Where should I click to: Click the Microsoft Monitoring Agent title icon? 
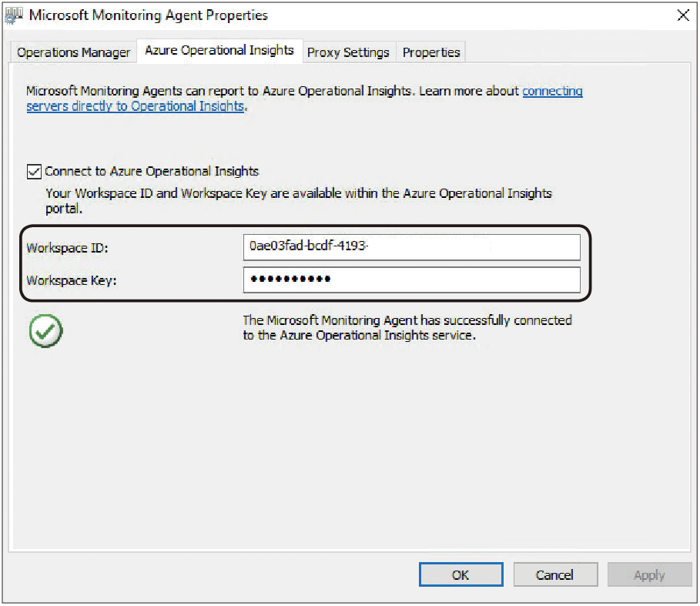coord(14,15)
